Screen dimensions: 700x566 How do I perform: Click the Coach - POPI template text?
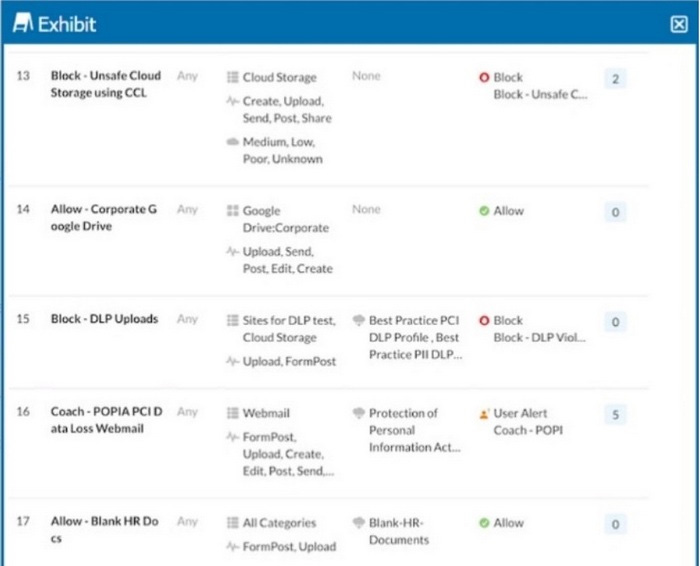tap(528, 430)
